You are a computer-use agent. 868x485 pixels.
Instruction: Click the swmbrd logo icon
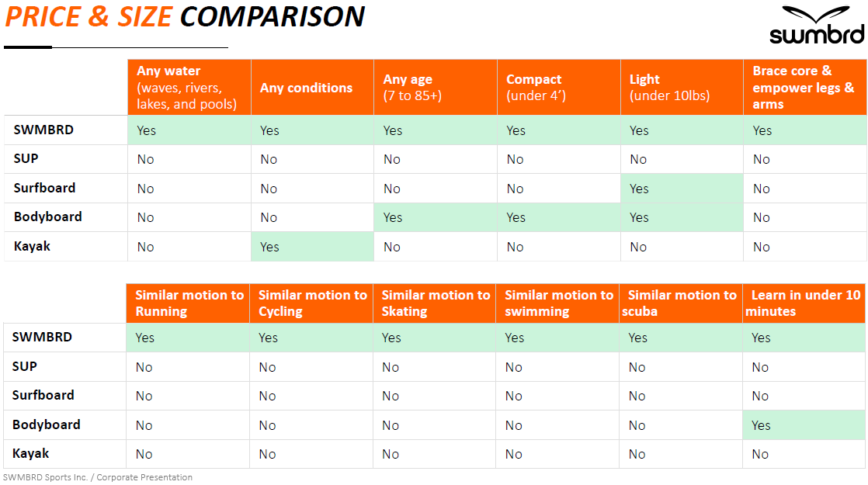pos(817,25)
